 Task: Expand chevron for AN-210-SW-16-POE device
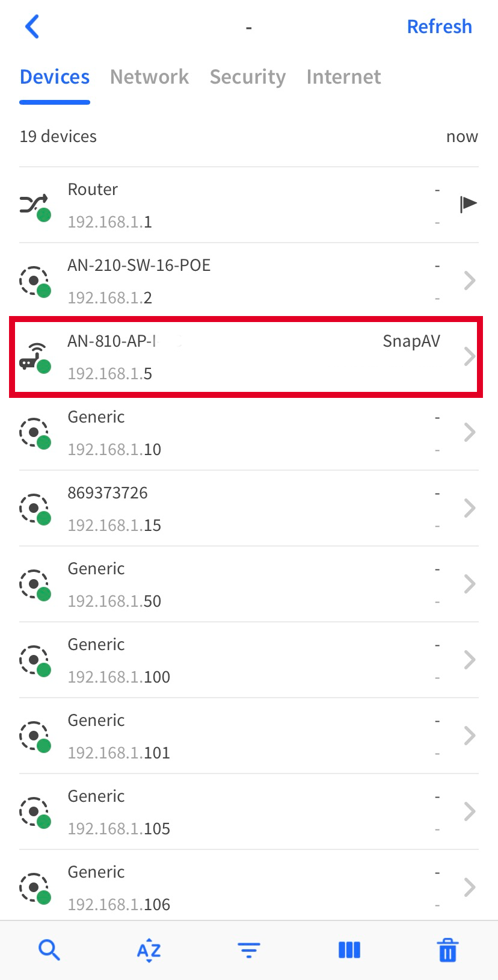[x=470, y=281]
